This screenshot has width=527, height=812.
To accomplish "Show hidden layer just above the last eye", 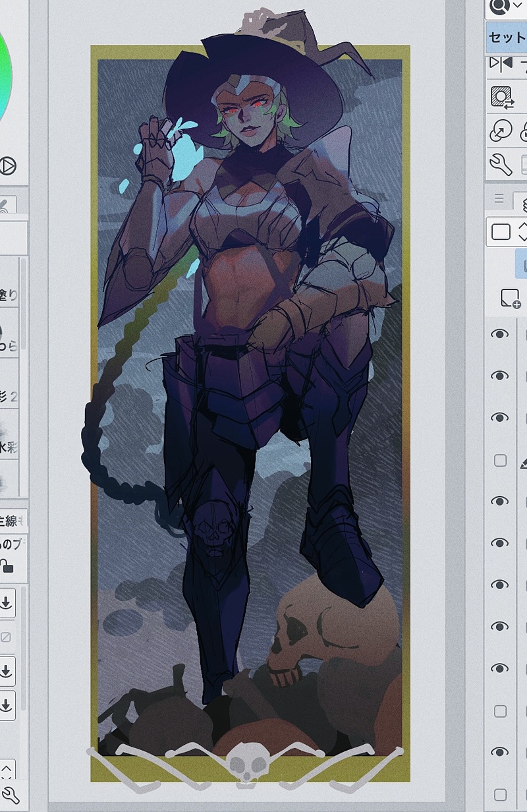I will pyautogui.click(x=501, y=711).
